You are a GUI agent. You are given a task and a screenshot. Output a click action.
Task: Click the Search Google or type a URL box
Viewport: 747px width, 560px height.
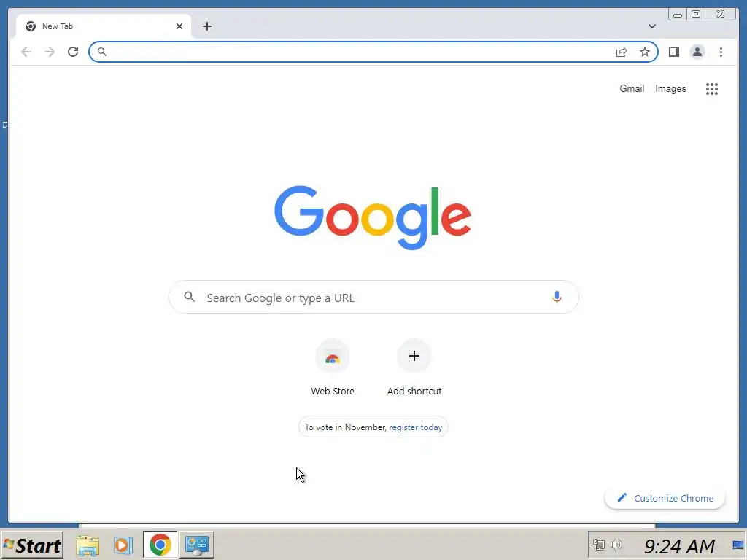point(373,297)
